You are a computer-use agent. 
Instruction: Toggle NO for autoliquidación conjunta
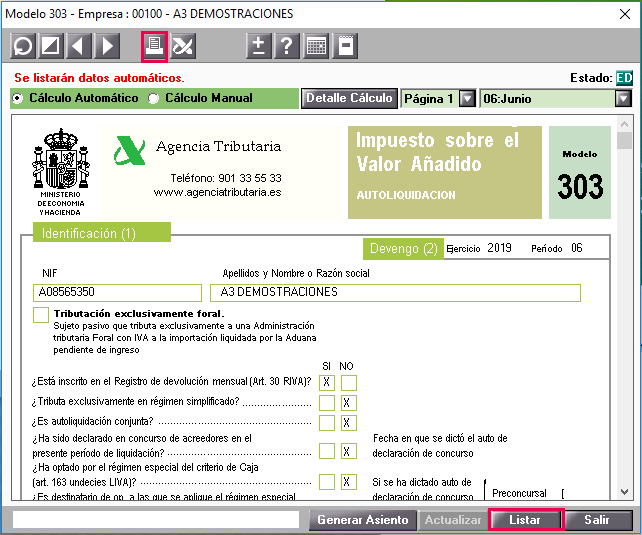pos(348,423)
